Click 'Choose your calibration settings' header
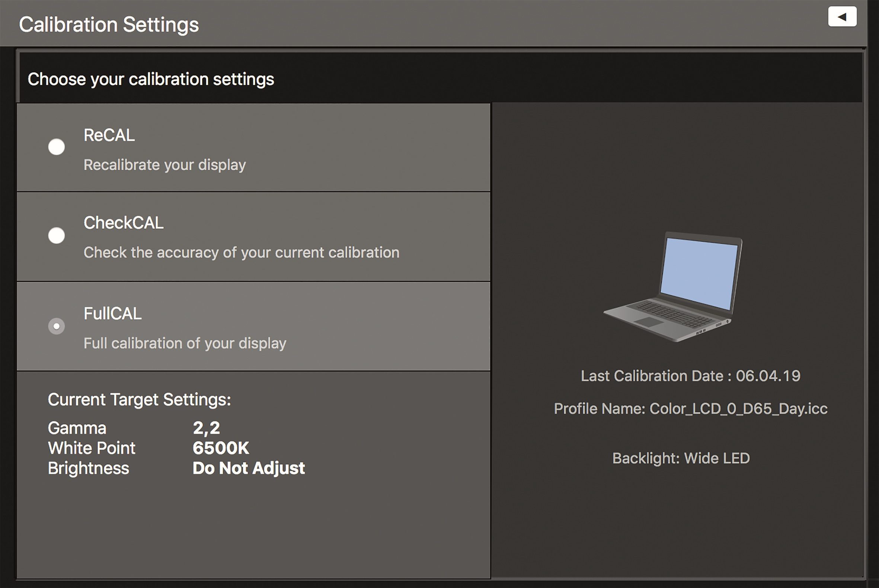This screenshot has height=588, width=879. (151, 79)
